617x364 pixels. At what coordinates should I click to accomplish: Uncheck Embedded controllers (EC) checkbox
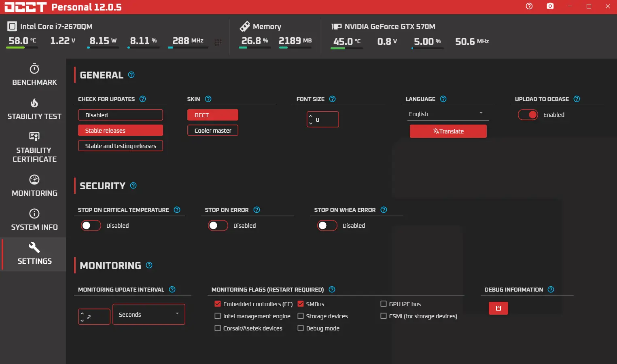pyautogui.click(x=218, y=304)
